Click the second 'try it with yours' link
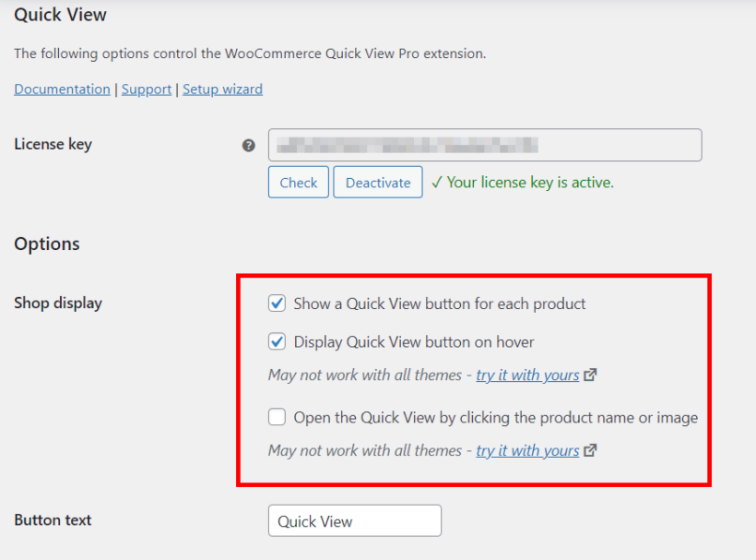This screenshot has width=756, height=560. tap(527, 450)
